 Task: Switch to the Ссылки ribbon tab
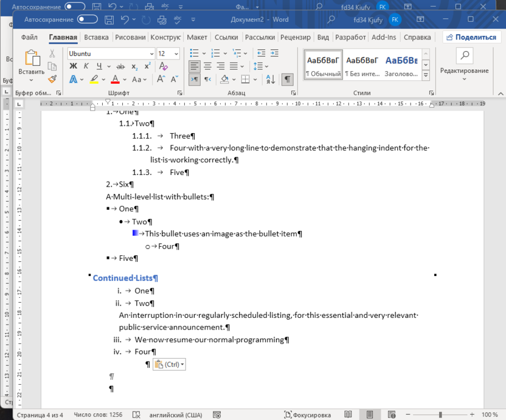(226, 37)
